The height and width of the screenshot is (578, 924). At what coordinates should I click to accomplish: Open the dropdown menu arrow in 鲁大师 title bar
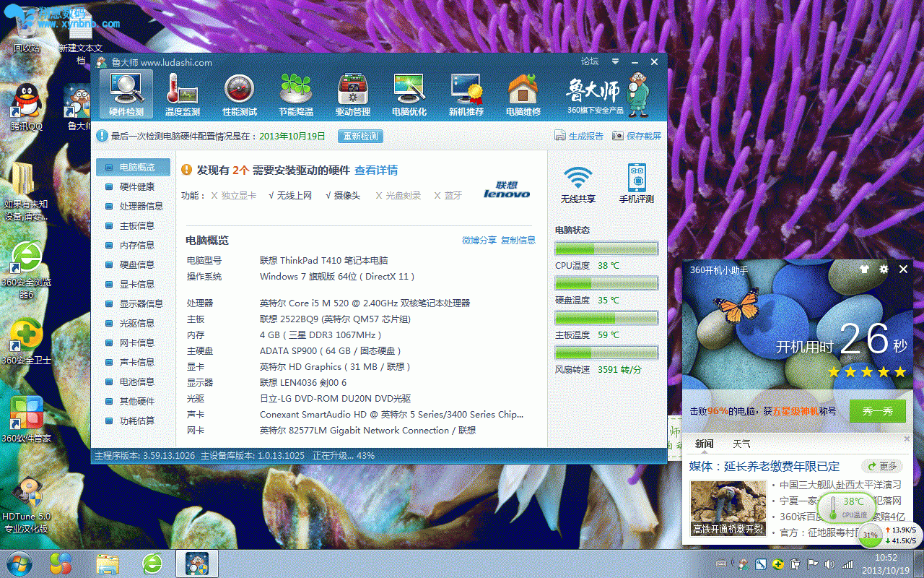(615, 62)
